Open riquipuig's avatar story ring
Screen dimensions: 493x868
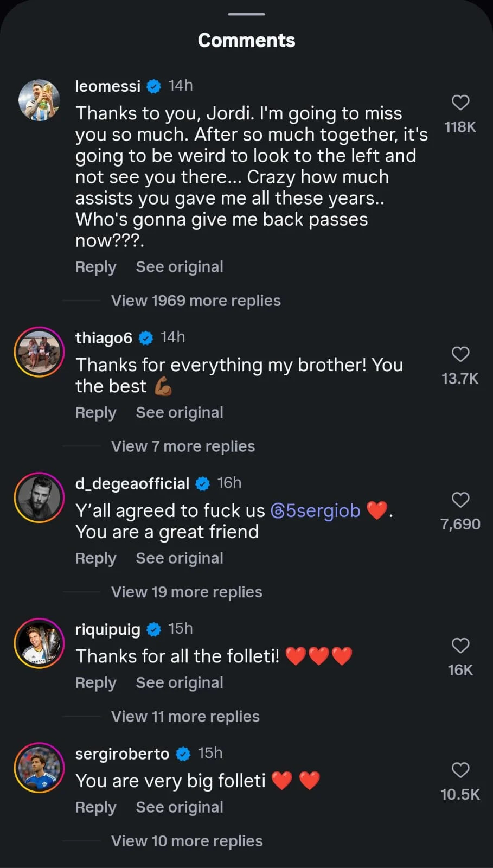(x=39, y=643)
